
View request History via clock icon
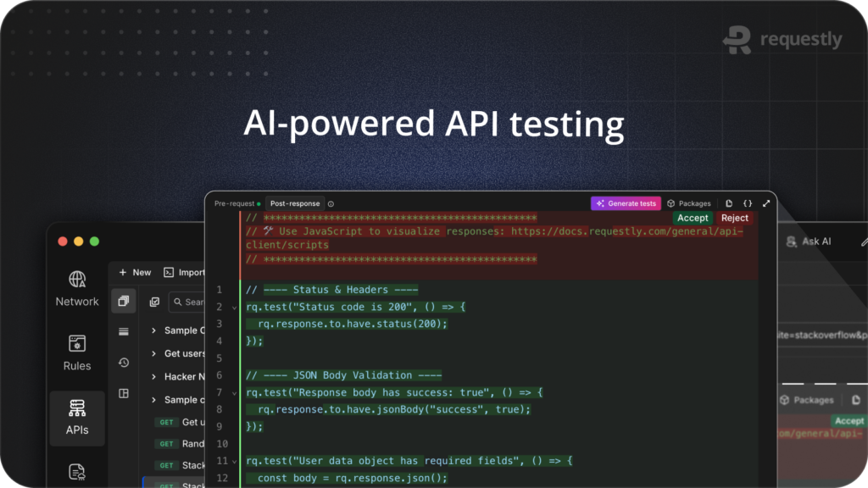124,363
